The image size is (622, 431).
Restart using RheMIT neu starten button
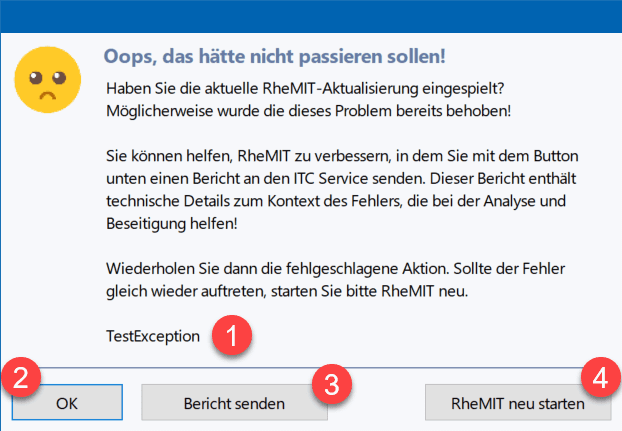tap(517, 404)
